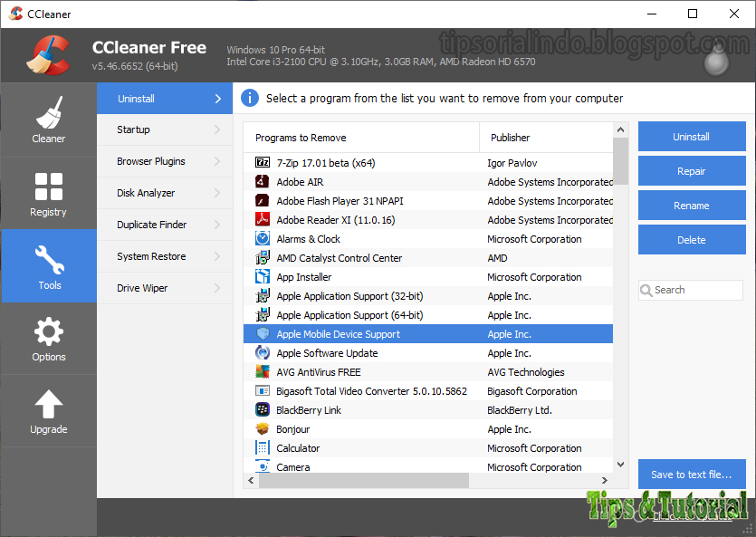Click the Apple Application Support (64-bit) icon

tap(263, 315)
